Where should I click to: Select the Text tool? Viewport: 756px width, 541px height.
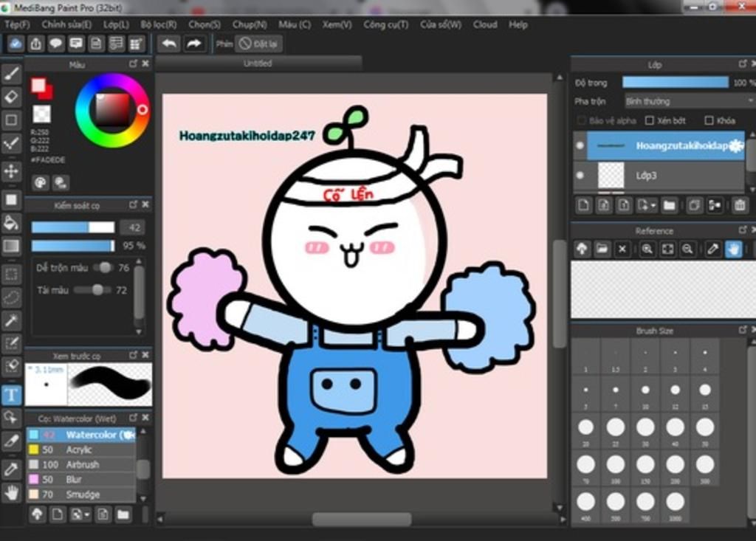[12, 395]
